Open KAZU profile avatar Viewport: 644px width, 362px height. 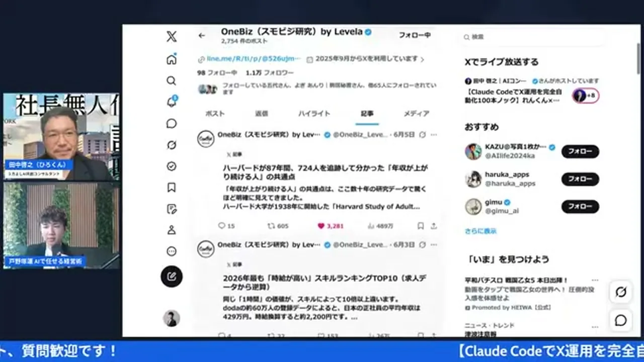point(473,151)
